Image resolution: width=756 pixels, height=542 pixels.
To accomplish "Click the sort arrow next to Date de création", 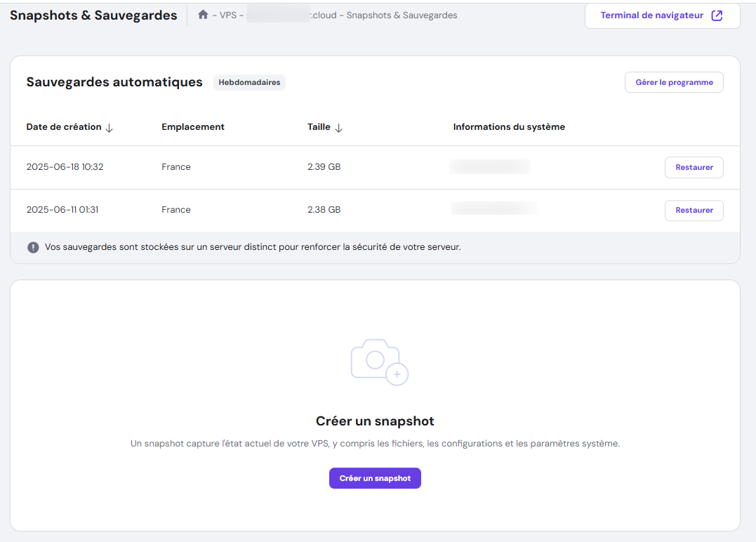I will tap(110, 128).
